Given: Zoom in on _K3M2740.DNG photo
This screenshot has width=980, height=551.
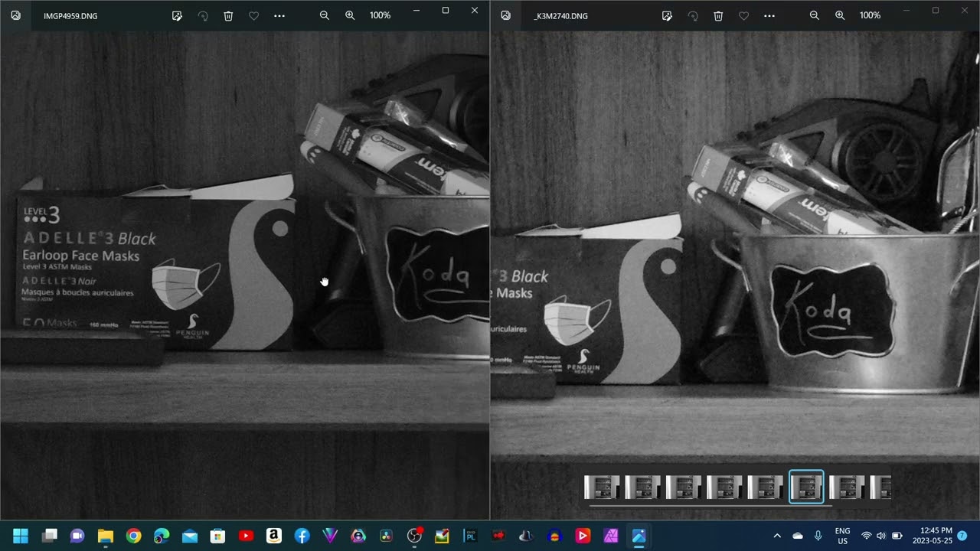Looking at the screenshot, I should tap(840, 15).
